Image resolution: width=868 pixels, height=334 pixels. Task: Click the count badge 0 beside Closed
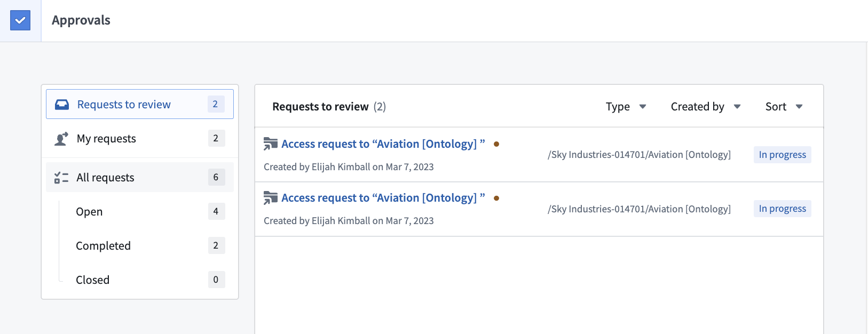216,280
